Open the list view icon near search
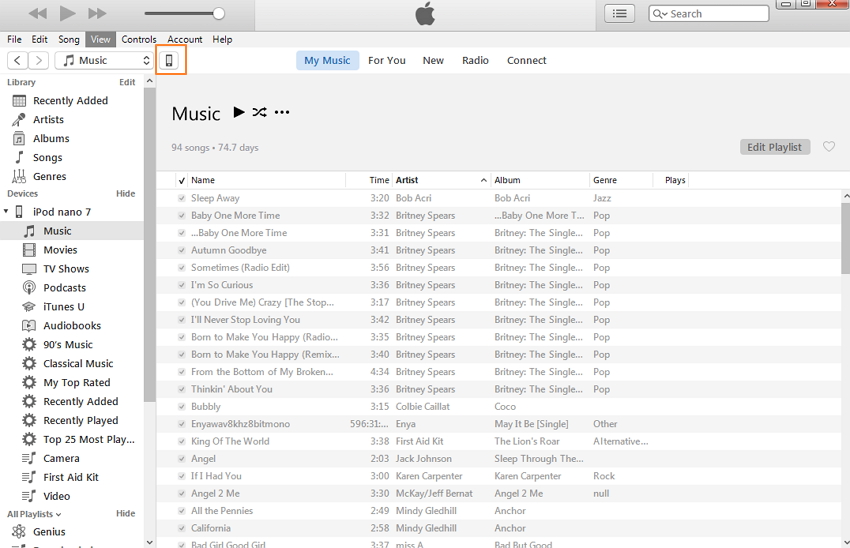This screenshot has width=850, height=548. click(x=620, y=14)
